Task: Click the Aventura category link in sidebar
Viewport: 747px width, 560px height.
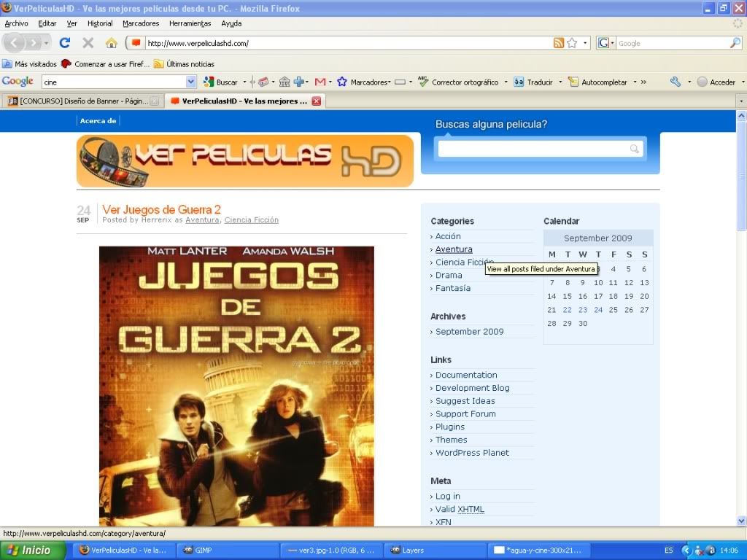Action: 454,249
